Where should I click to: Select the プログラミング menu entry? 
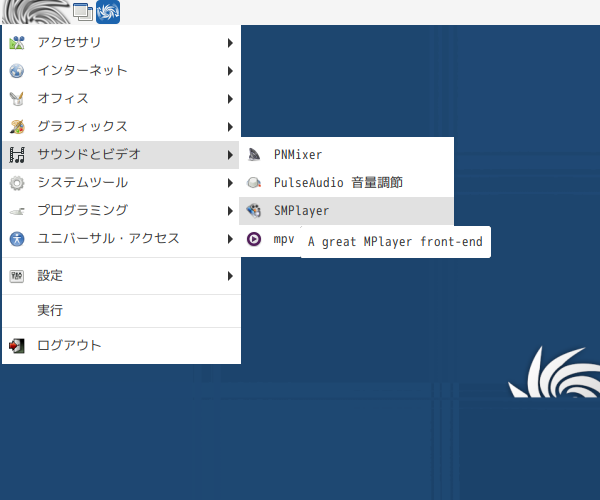[121, 211]
